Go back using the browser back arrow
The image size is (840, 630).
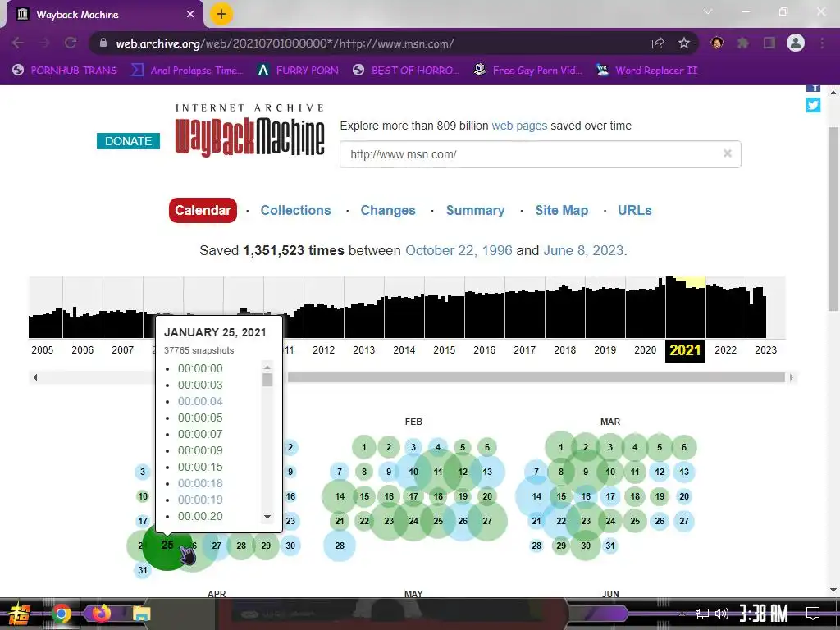tap(18, 43)
